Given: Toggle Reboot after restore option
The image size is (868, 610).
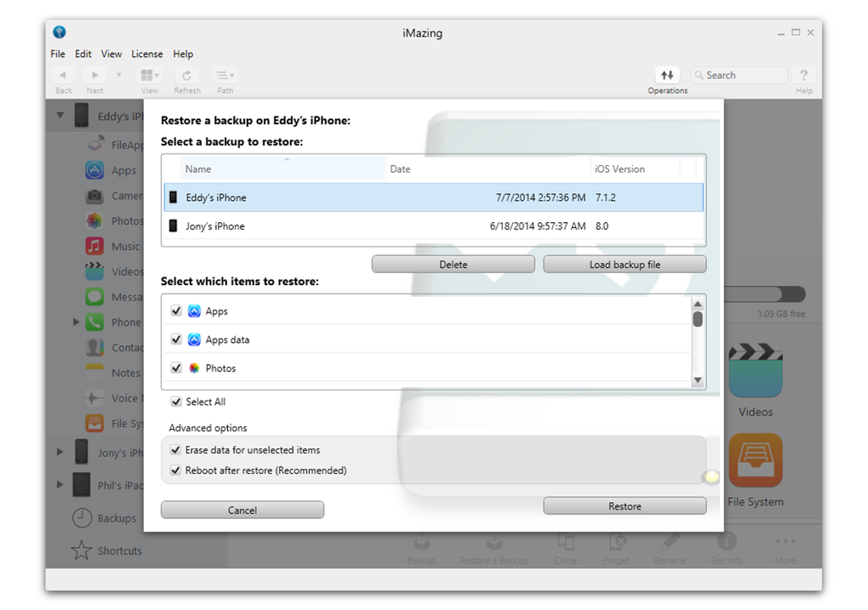Looking at the screenshot, I should (x=176, y=470).
